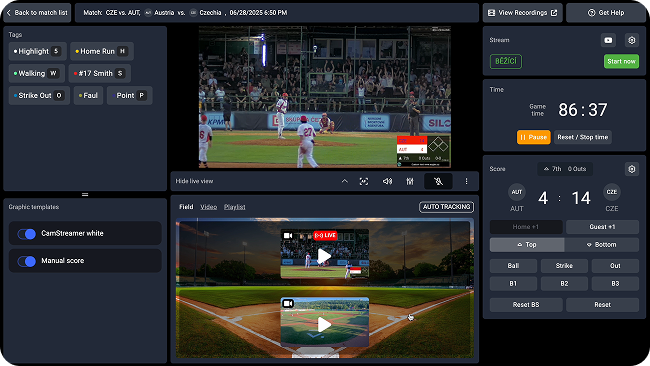Open the audio mixer sliders icon

[410, 182]
